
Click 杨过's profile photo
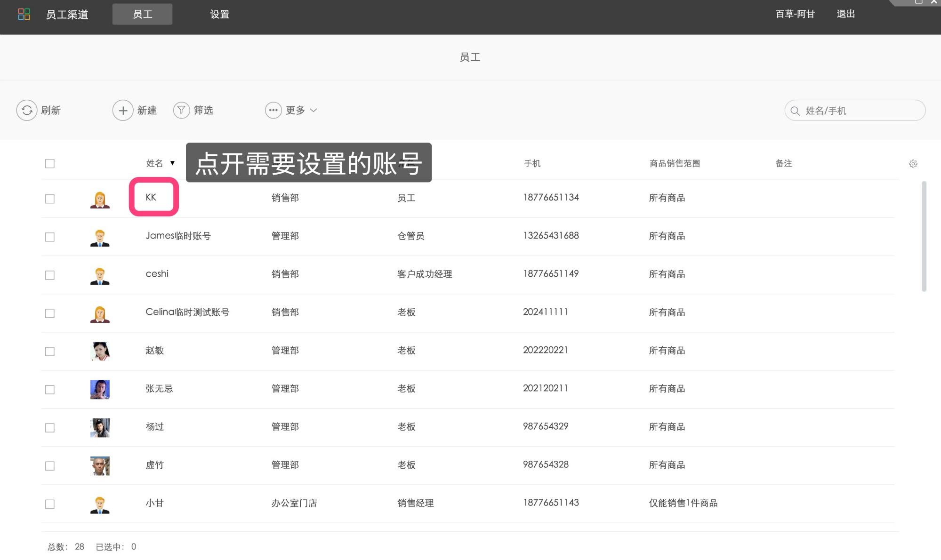coord(100,428)
